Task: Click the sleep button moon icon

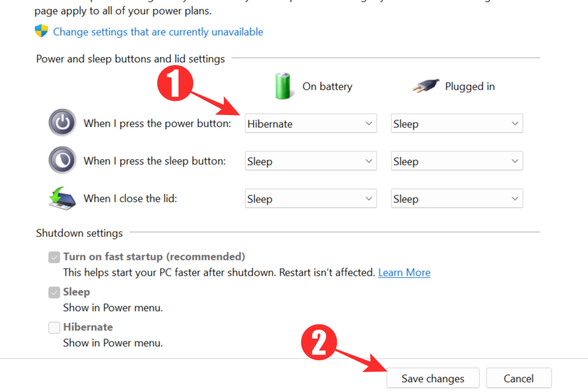Action: (62, 160)
